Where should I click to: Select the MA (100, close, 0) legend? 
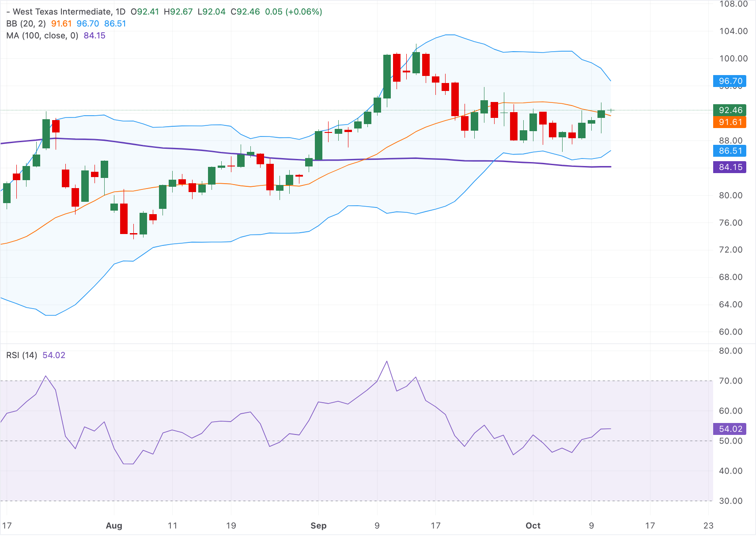point(42,35)
